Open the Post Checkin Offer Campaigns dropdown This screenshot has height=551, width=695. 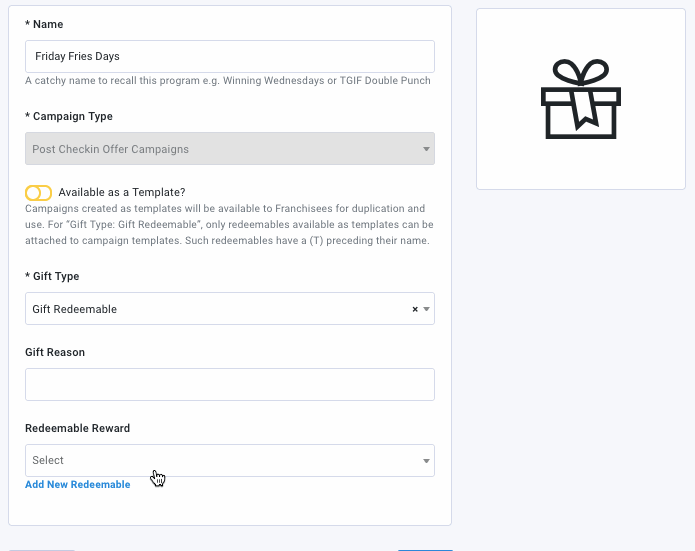coord(230,148)
